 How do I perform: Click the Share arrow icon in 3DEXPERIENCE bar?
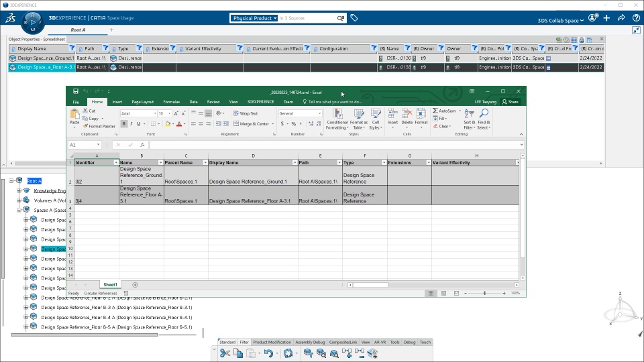(621, 17)
